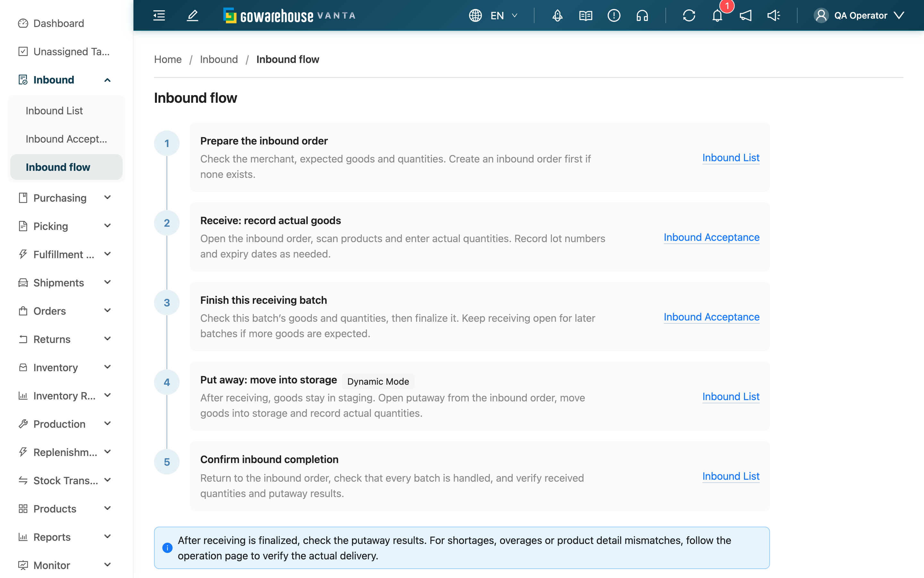Click the megaphone announcements icon
Viewport: 924px width, 578px height.
pos(745,16)
